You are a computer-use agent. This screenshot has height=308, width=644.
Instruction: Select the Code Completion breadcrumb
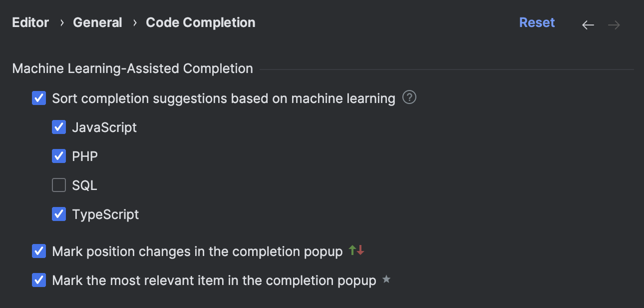tap(201, 22)
